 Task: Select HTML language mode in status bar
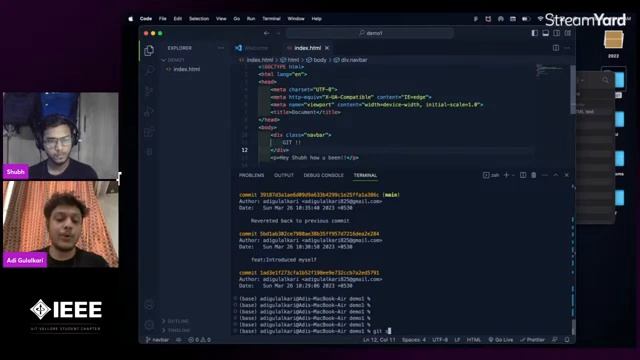point(473,340)
